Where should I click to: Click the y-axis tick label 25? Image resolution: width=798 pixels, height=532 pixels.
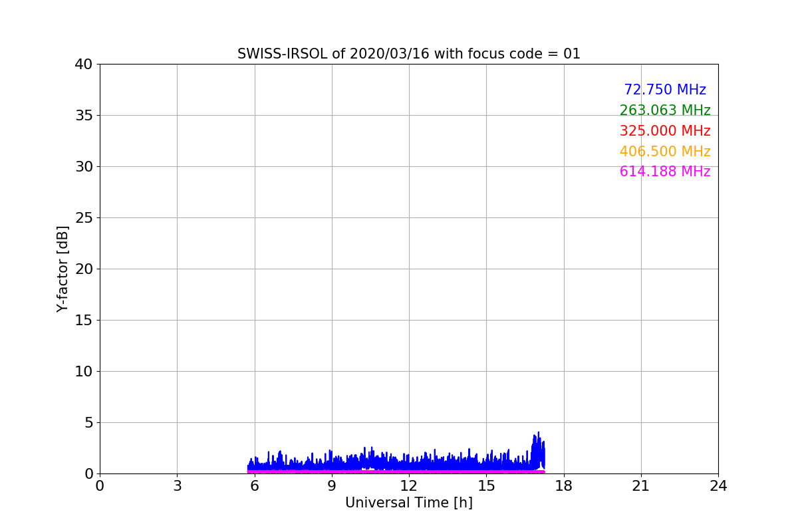pos(83,218)
